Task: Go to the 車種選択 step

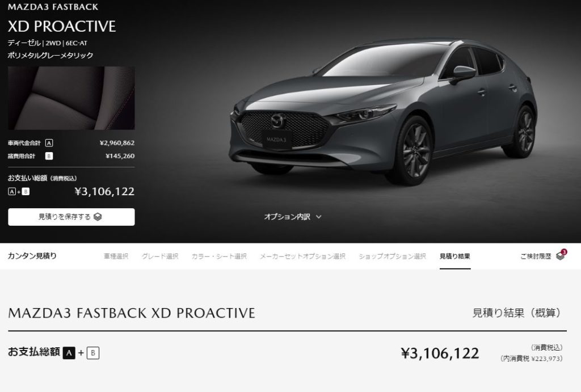Action: click(x=116, y=256)
